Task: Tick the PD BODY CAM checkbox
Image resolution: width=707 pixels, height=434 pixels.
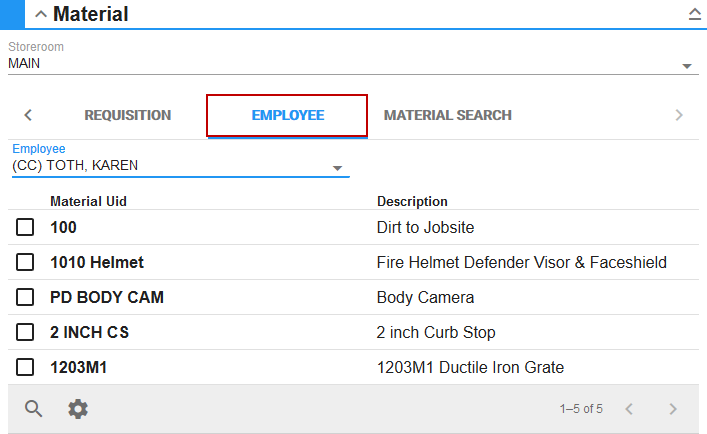Action: [x=25, y=298]
